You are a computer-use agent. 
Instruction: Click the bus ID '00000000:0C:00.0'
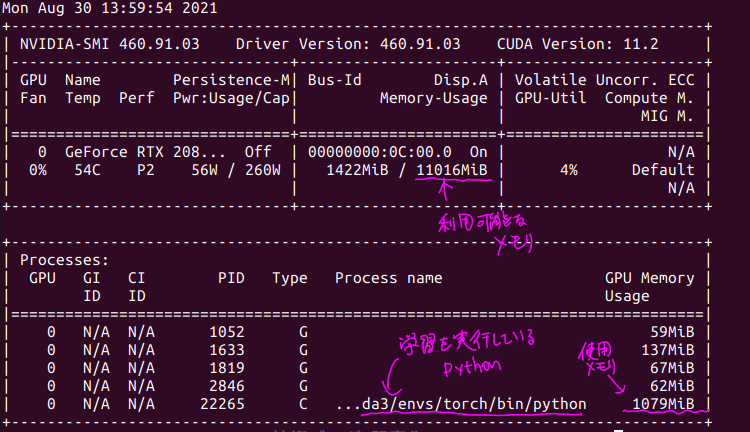click(x=379, y=152)
